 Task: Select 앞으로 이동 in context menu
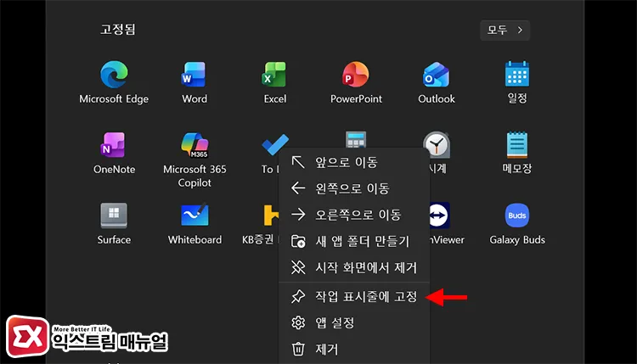click(354, 162)
